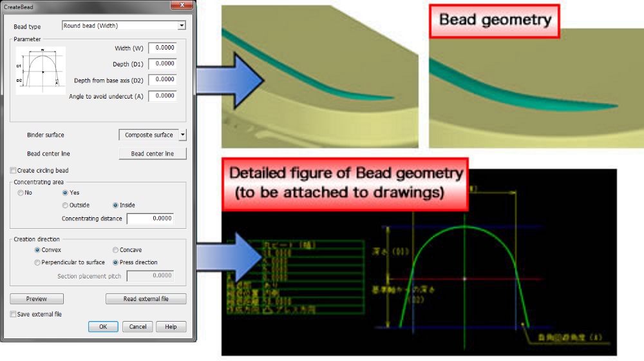Select Perpendicular to surface option
The image size is (644, 361).
pos(37,262)
